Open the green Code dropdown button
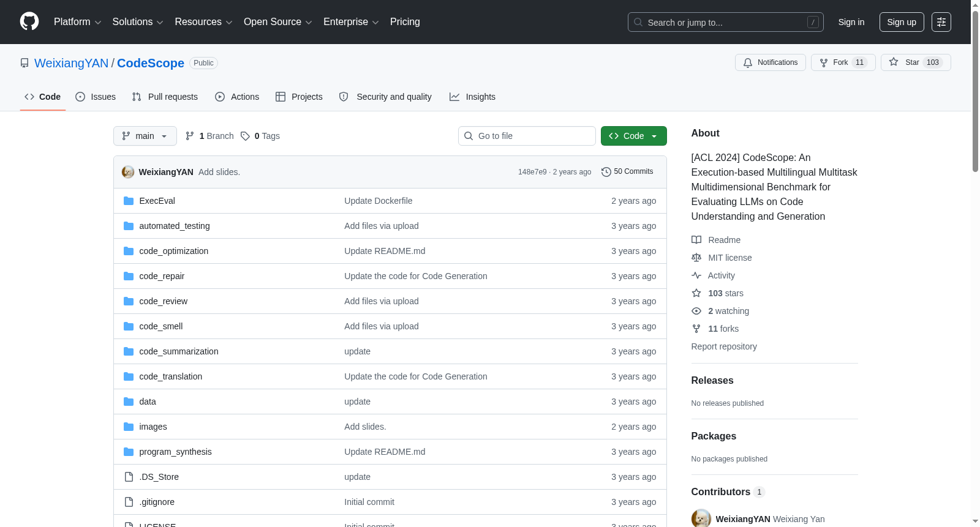 [633, 136]
